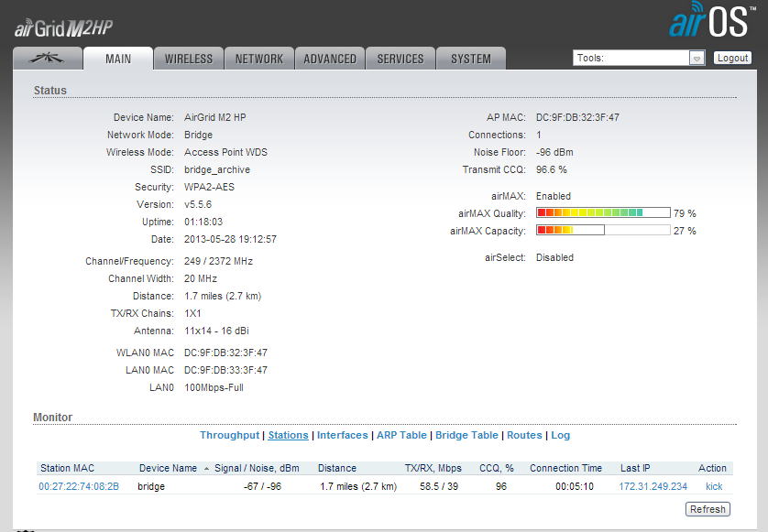This screenshot has width=768, height=532.
Task: Expand the Tools dropdown arrow
Action: point(697,58)
